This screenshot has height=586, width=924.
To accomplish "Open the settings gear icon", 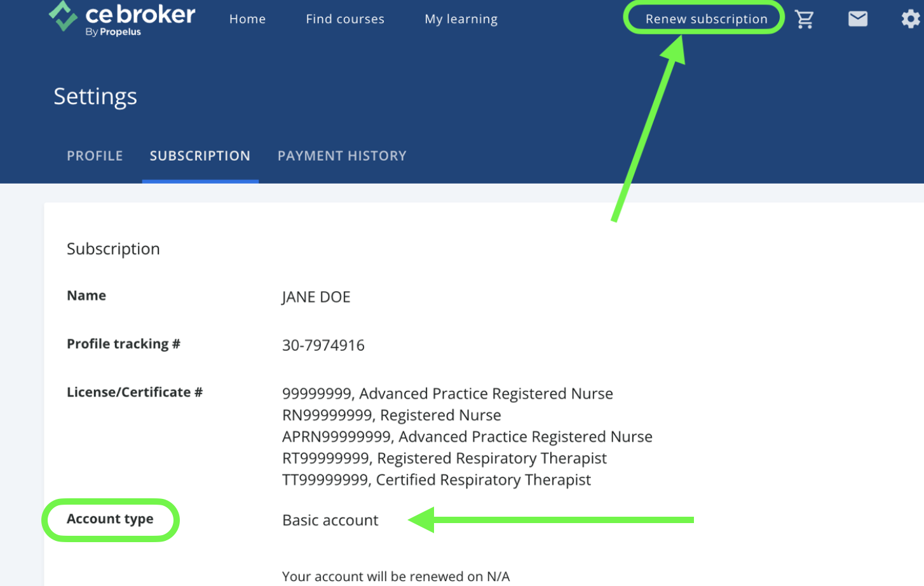I will 911,19.
